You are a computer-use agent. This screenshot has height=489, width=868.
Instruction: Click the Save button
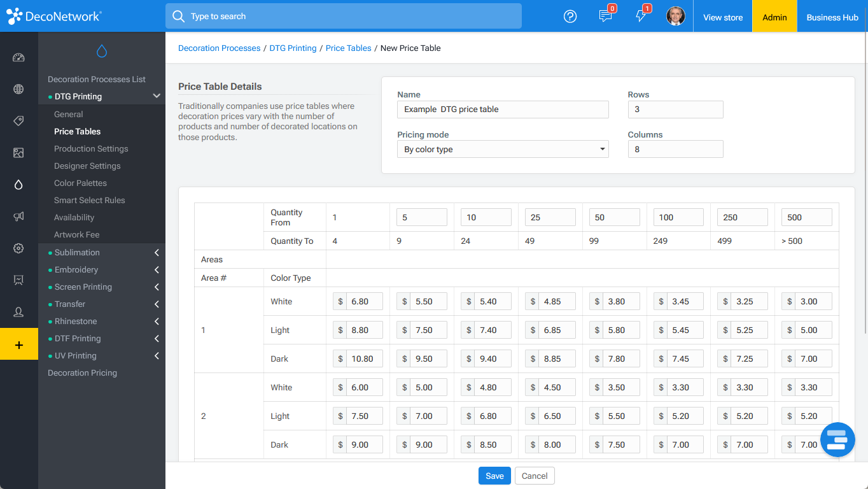(x=494, y=476)
